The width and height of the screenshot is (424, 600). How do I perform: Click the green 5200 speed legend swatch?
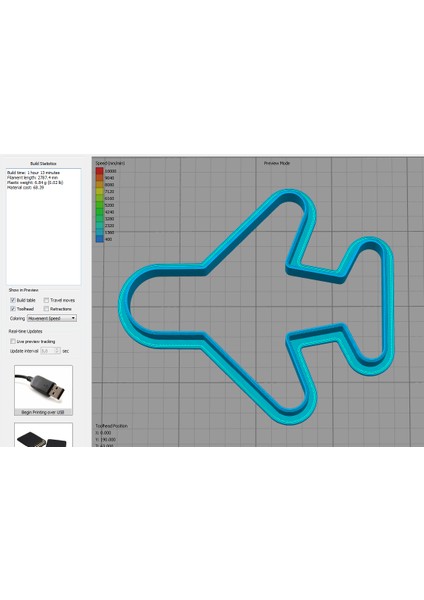(x=99, y=205)
